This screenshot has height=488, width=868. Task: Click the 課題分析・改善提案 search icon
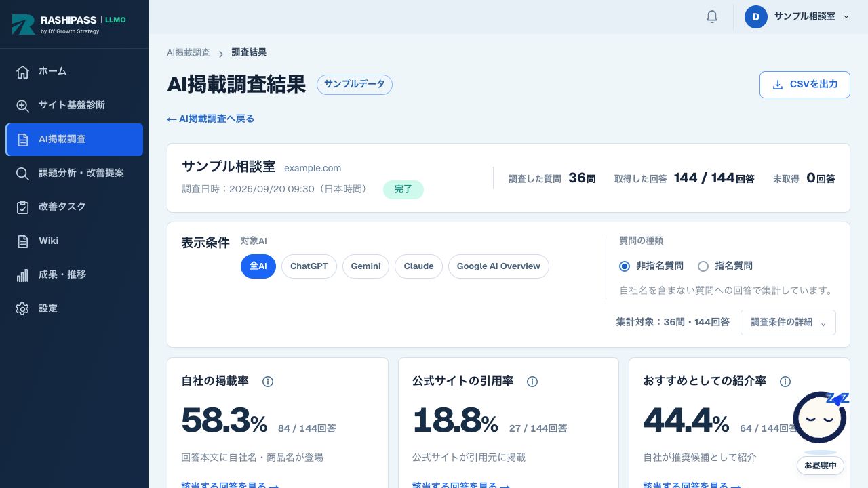[22, 173]
